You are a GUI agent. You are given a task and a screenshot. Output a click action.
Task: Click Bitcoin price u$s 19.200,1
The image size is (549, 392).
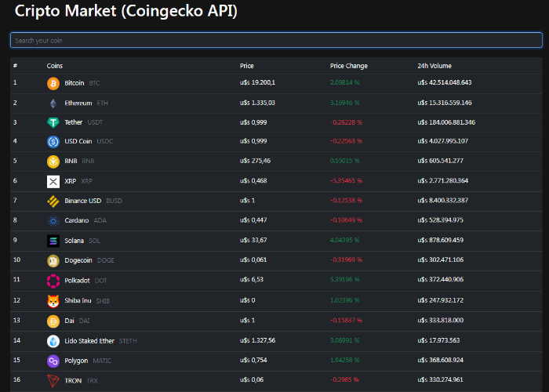(257, 82)
